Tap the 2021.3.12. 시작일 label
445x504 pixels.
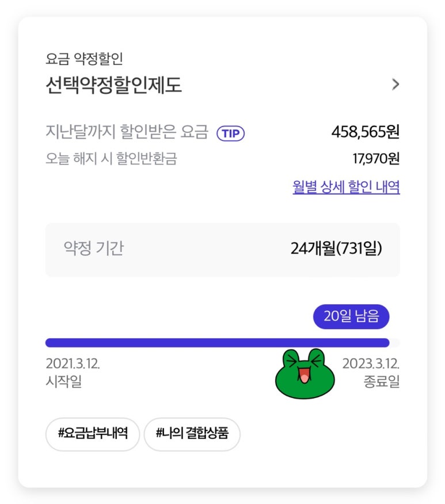[73, 373]
